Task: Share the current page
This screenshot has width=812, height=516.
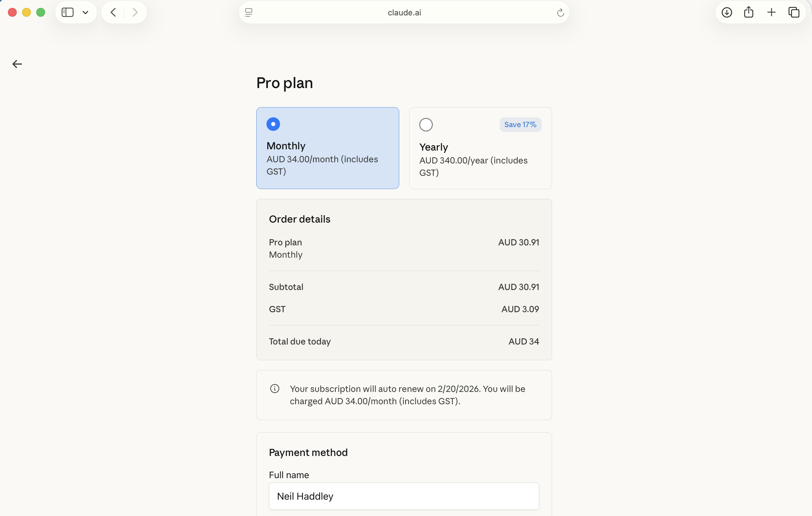Action: pos(749,12)
